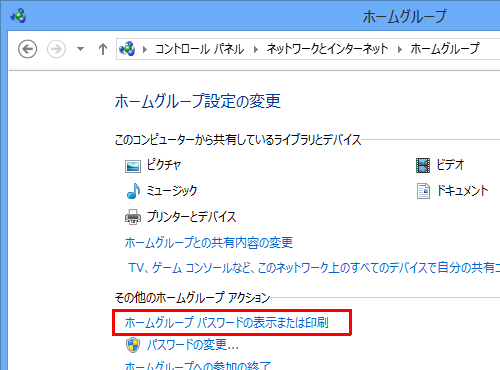Click the ピクチャ pictures library icon

[133, 166]
